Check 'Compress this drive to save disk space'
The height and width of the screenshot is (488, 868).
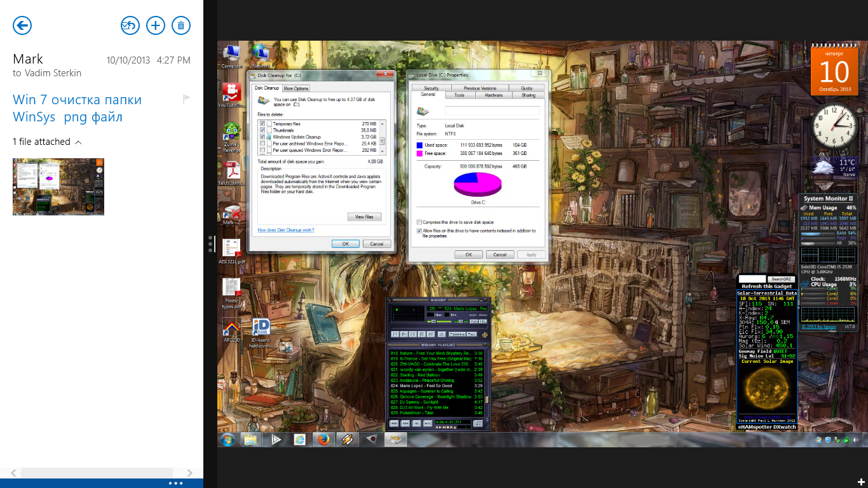click(419, 222)
